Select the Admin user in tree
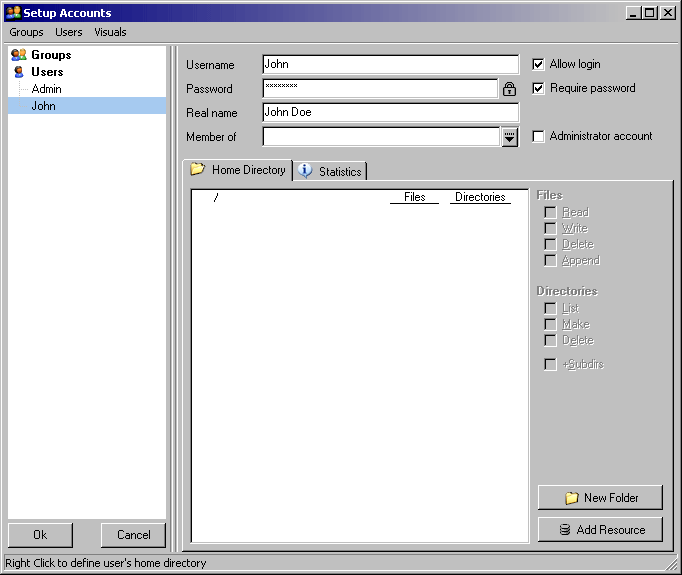The width and height of the screenshot is (682, 575). [46, 89]
